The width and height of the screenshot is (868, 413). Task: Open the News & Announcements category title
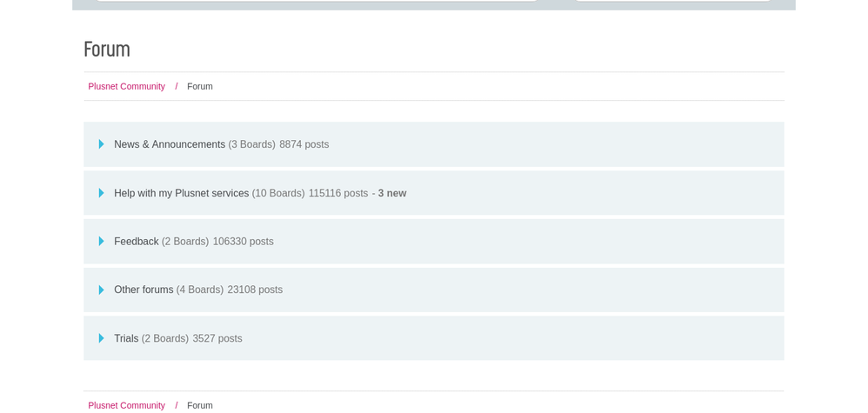tap(169, 144)
